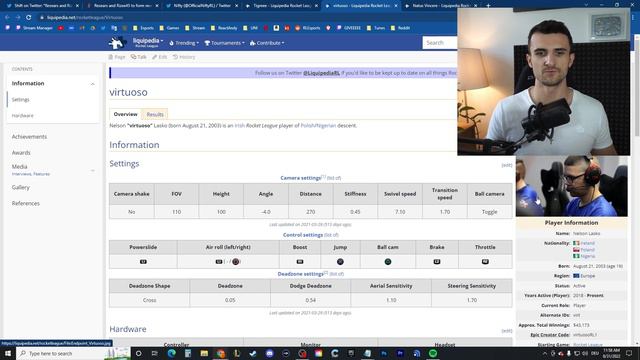Image resolution: width=640 pixels, height=360 pixels.
Task: Open the Talk page
Action: pos(139,57)
